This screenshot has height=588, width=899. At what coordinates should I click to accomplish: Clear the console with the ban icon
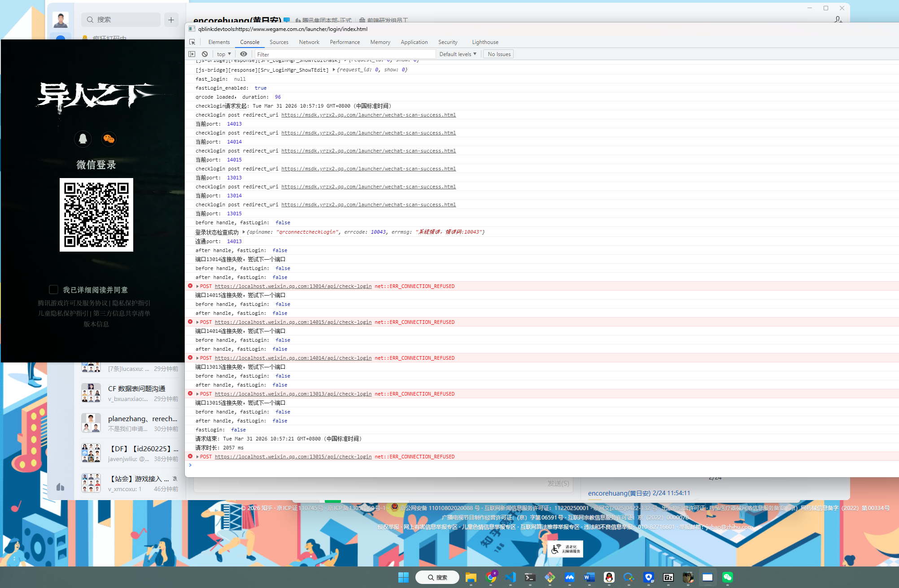205,54
